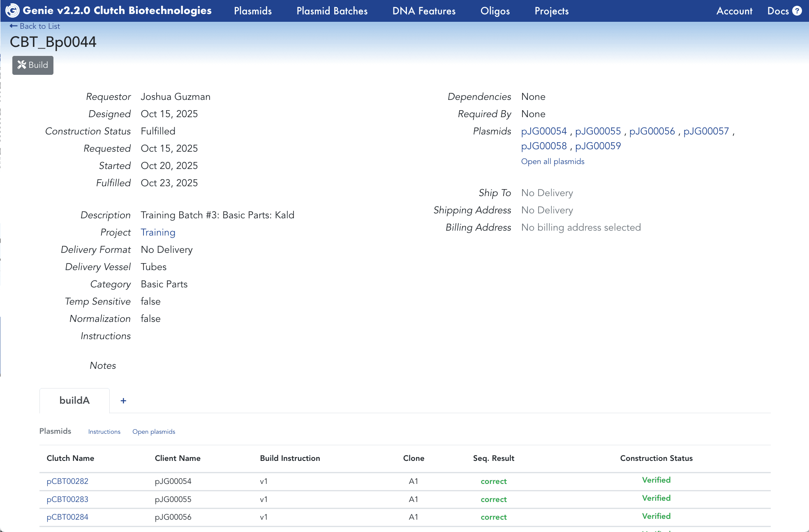Click Open all plasmids link

(552, 162)
